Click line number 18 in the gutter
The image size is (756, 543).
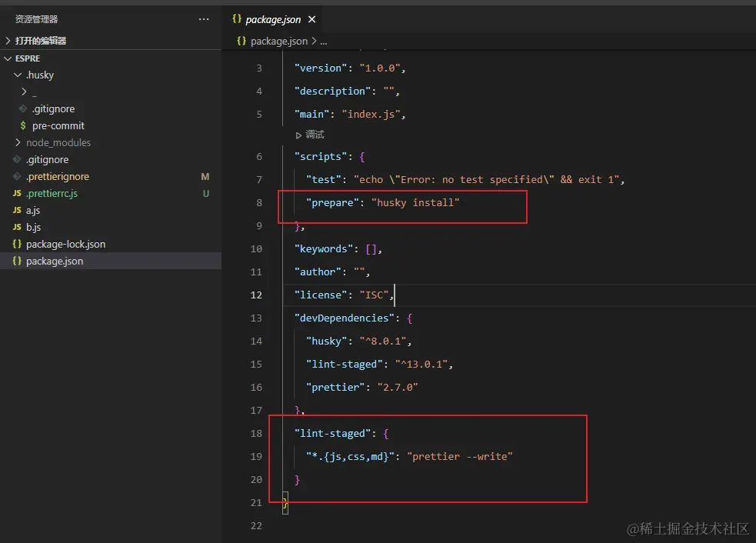click(256, 434)
